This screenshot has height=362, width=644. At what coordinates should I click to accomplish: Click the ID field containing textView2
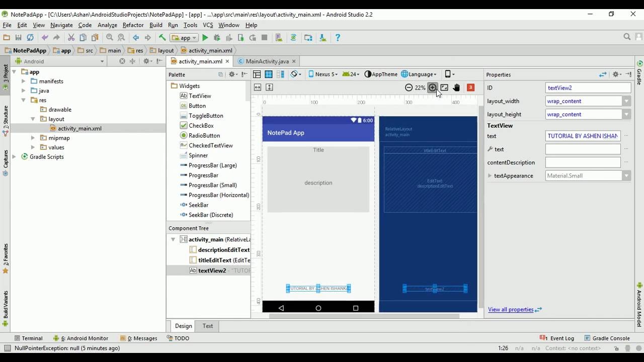588,88
